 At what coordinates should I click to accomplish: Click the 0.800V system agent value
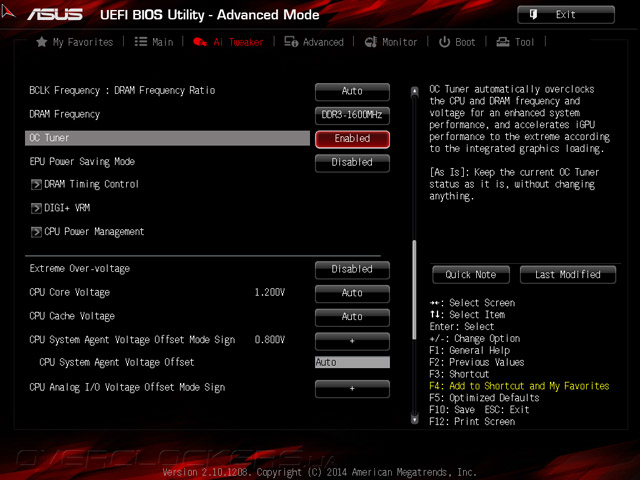(x=269, y=340)
